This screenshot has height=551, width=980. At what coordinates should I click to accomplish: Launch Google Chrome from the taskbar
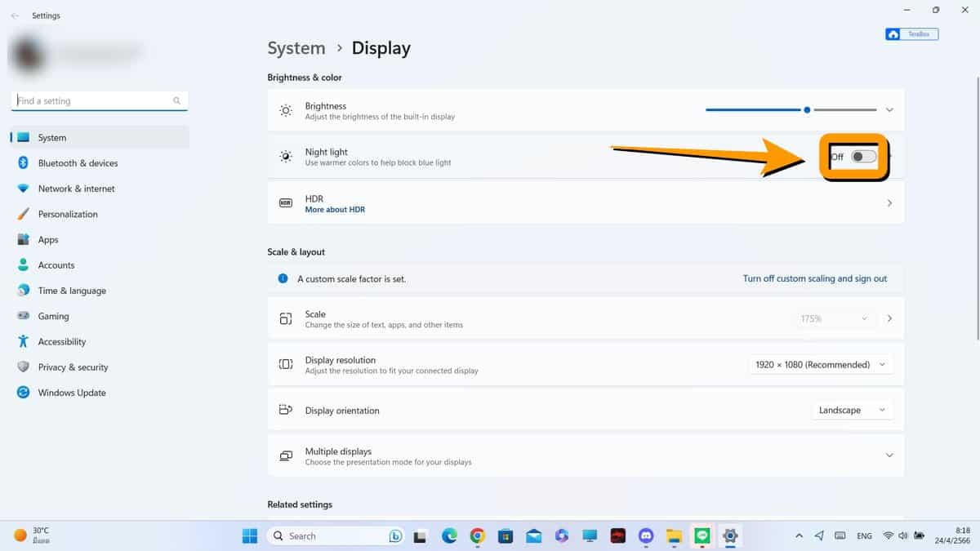(x=477, y=535)
